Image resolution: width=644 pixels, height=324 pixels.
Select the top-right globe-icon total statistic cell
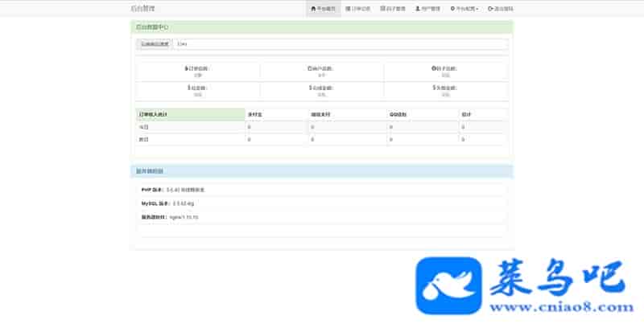point(446,72)
